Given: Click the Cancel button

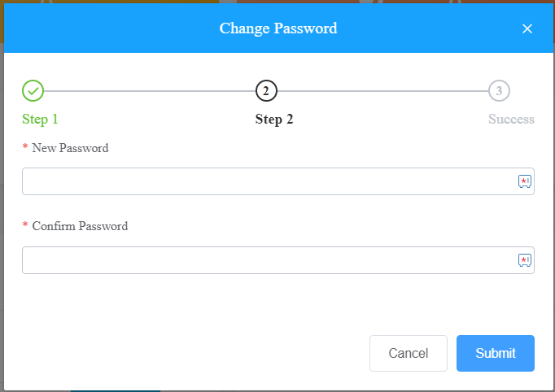Looking at the screenshot, I should tap(409, 353).
